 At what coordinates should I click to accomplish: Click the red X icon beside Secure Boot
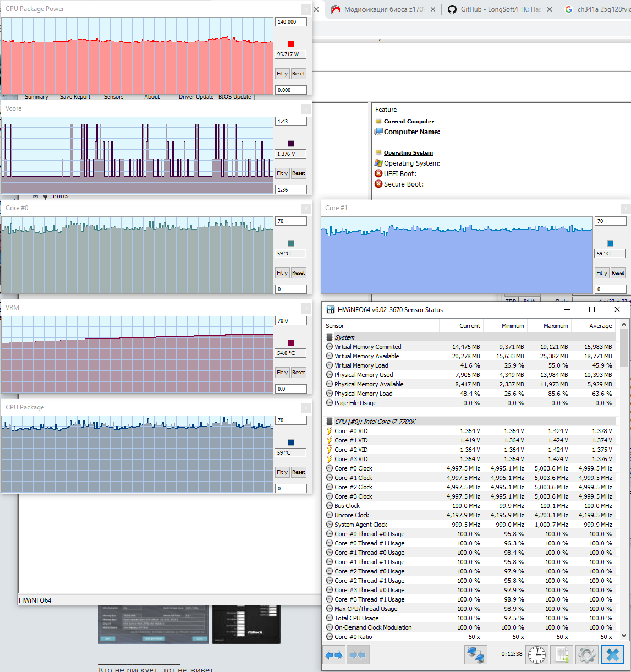tap(378, 184)
